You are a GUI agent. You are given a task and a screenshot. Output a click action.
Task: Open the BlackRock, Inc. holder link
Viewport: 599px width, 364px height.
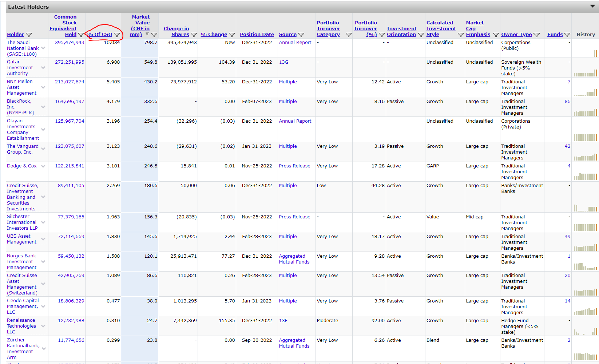(x=20, y=107)
